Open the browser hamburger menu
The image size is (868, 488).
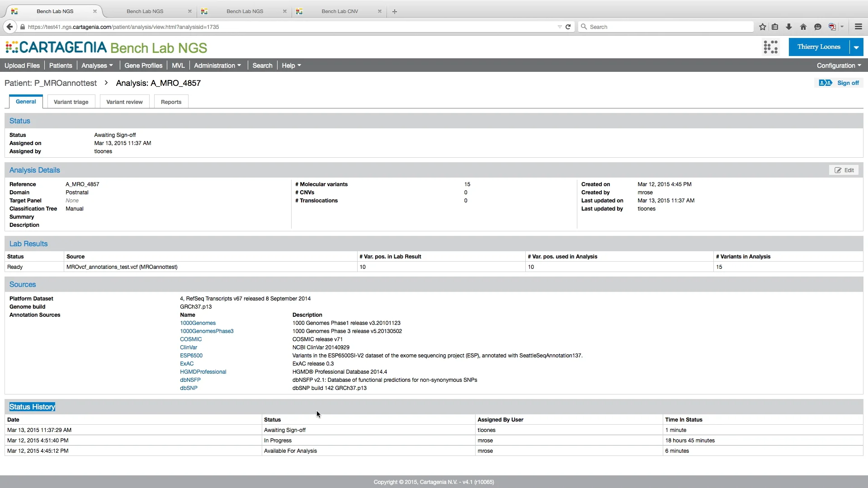(859, 27)
